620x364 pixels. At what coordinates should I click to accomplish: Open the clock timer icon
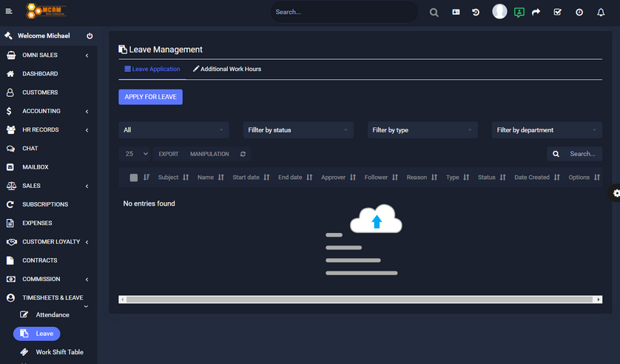tap(579, 13)
